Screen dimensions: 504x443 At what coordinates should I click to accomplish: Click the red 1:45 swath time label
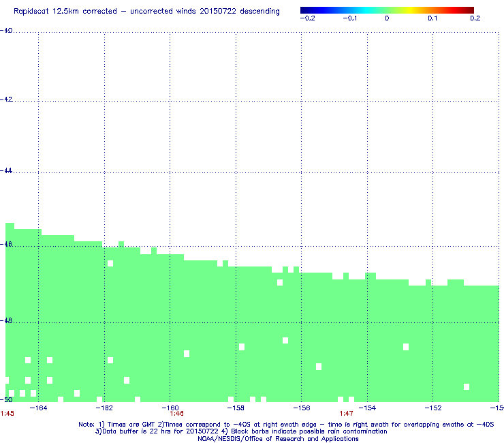point(7,414)
